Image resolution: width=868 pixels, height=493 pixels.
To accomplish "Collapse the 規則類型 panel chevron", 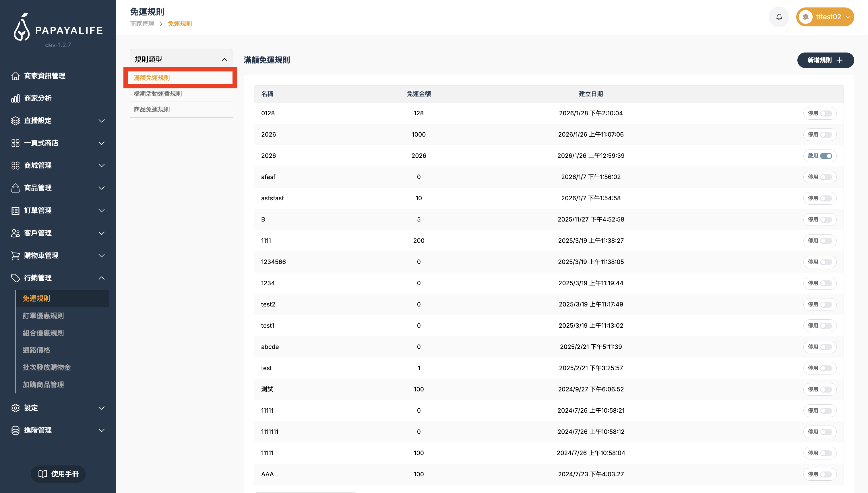I will point(224,60).
